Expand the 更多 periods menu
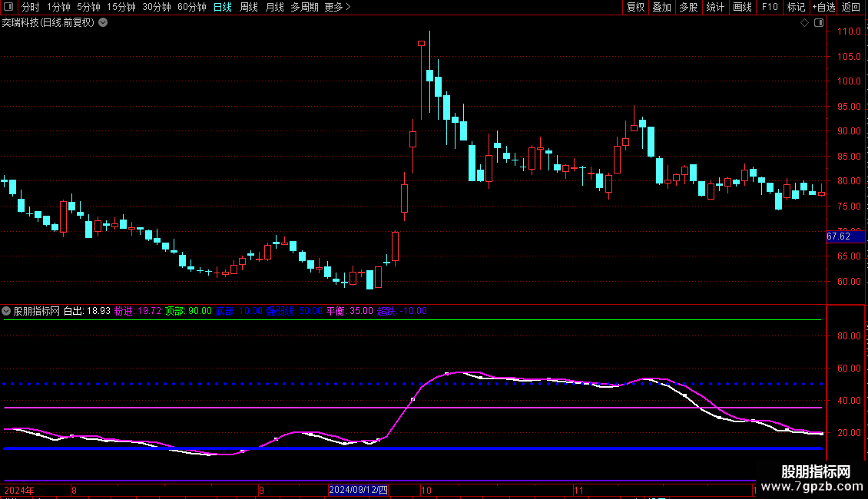 (x=338, y=7)
